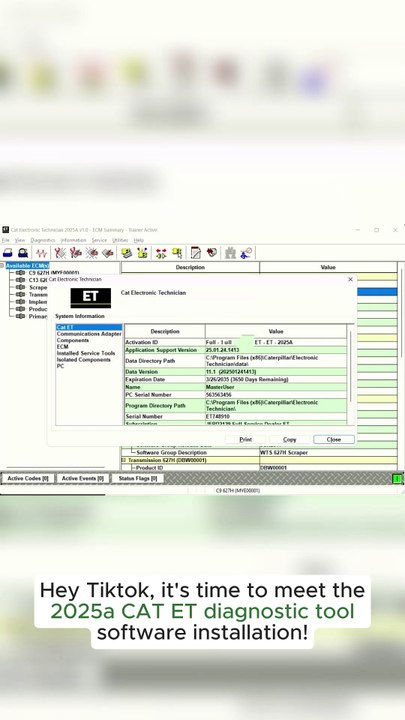
Task: Click the ET logo in the dialog
Action: click(x=90, y=297)
